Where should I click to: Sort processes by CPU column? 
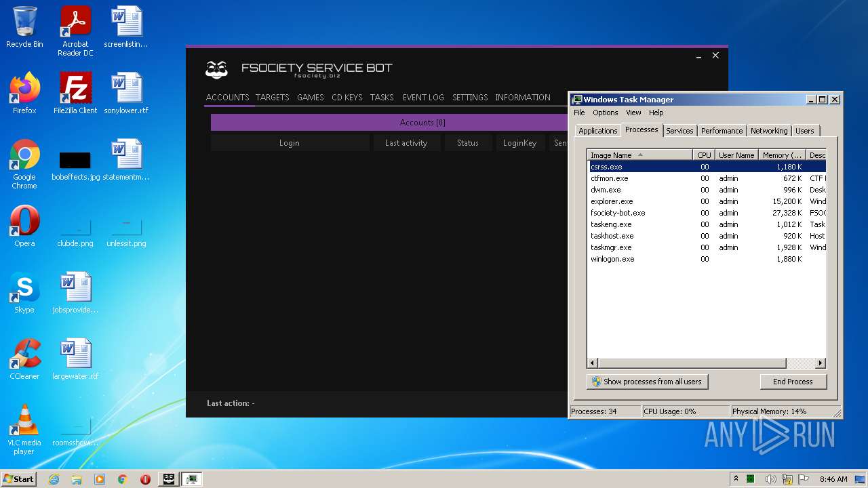click(x=704, y=155)
